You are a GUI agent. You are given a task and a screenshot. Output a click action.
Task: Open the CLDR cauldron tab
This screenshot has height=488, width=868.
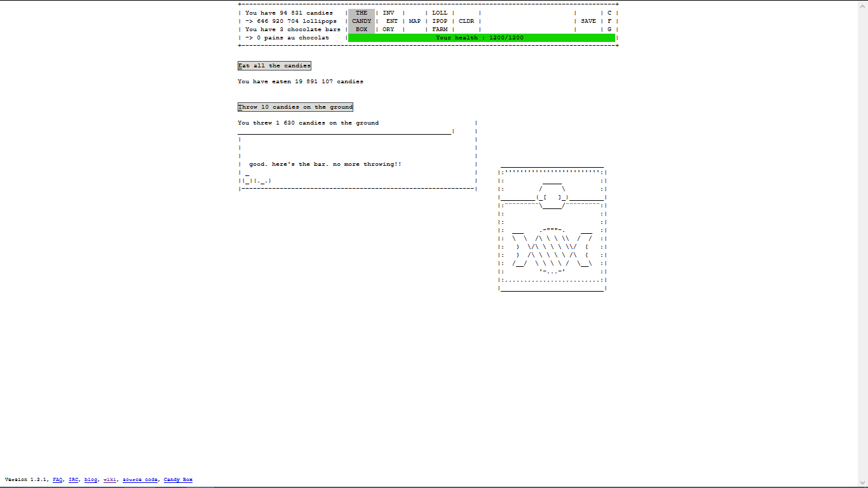pyautogui.click(x=466, y=21)
